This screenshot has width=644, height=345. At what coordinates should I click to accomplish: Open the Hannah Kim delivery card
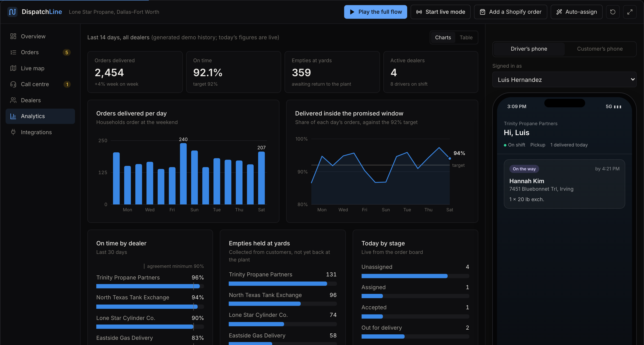point(564,184)
